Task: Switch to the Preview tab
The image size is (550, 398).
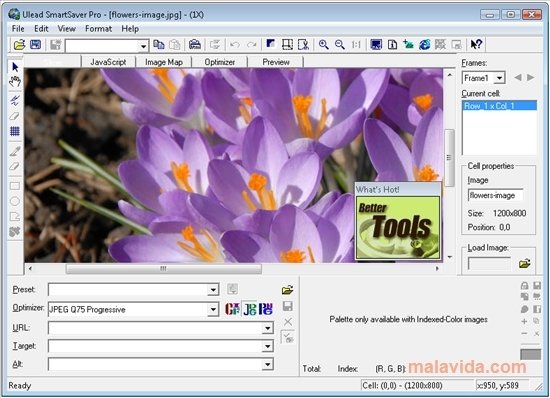Action: point(276,62)
